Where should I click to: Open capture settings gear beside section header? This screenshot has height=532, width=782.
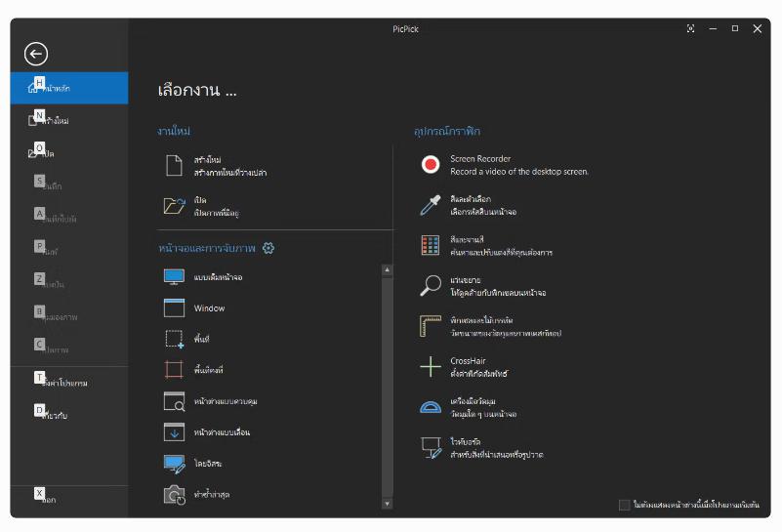point(268,248)
